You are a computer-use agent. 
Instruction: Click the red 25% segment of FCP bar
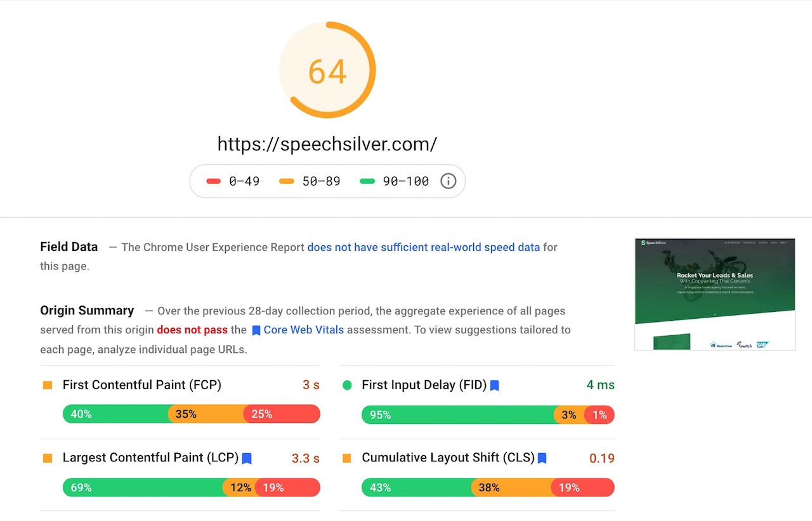(282, 414)
